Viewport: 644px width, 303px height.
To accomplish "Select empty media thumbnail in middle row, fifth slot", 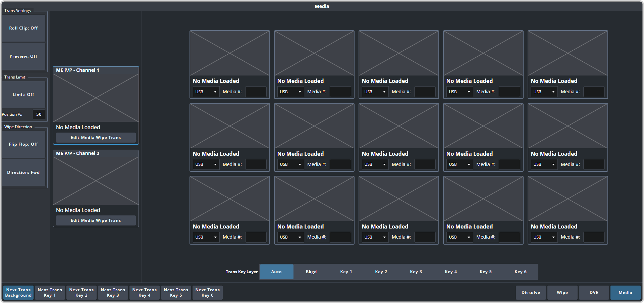I will (x=568, y=126).
